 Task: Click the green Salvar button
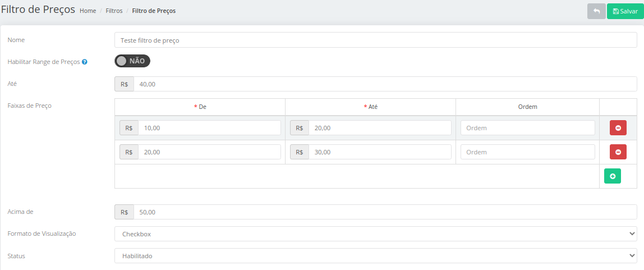point(625,11)
